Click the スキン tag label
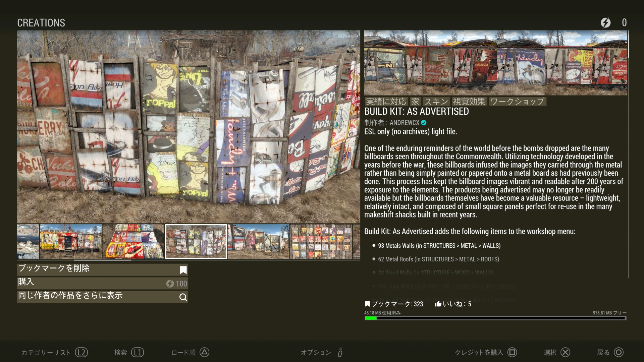Screen dimensions: 644x362 (x=436, y=102)
